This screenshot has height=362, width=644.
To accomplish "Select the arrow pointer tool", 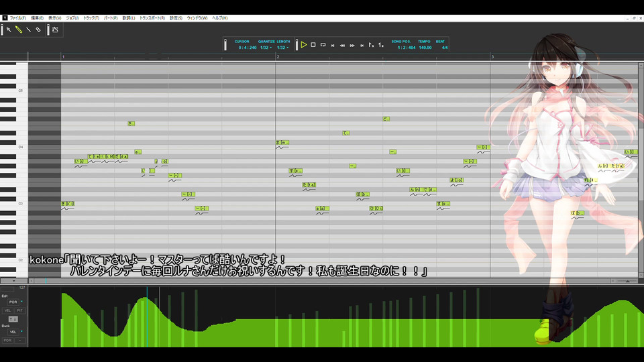I will coord(9,29).
